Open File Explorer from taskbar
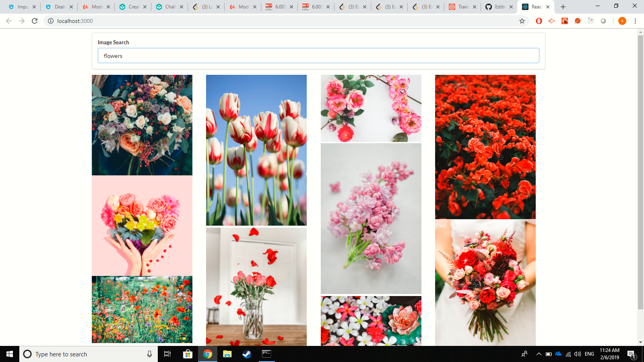 tap(227, 354)
